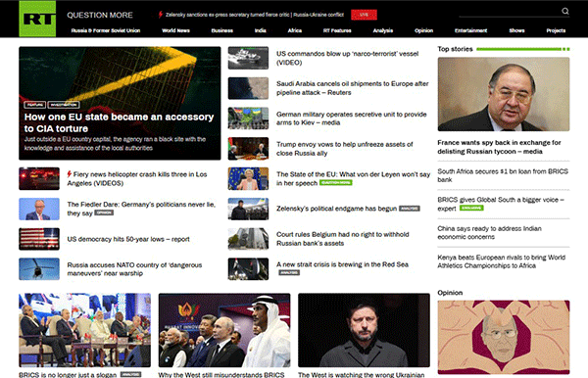Open Saudi Arabia cancels oil shipments article
The image size is (588, 378).
click(352, 88)
